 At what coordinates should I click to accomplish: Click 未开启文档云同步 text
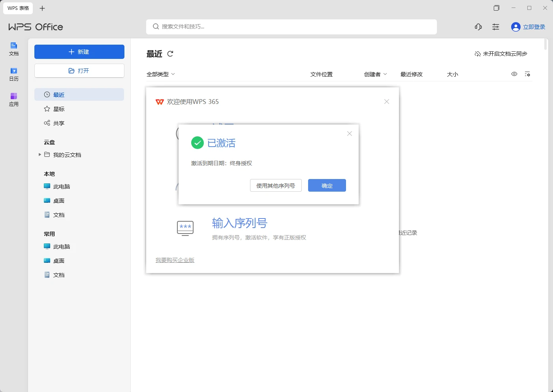(x=505, y=54)
